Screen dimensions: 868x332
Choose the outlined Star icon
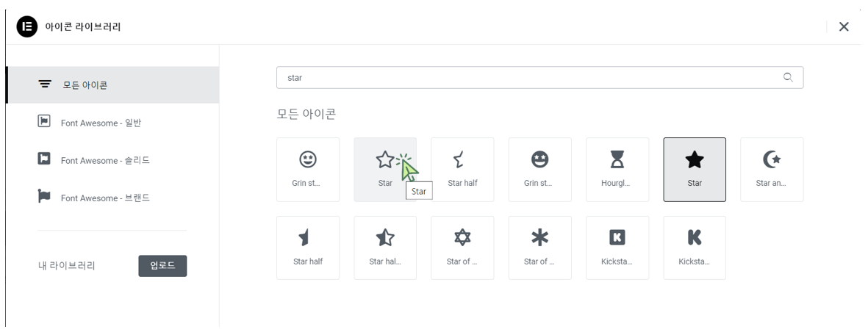tap(384, 169)
